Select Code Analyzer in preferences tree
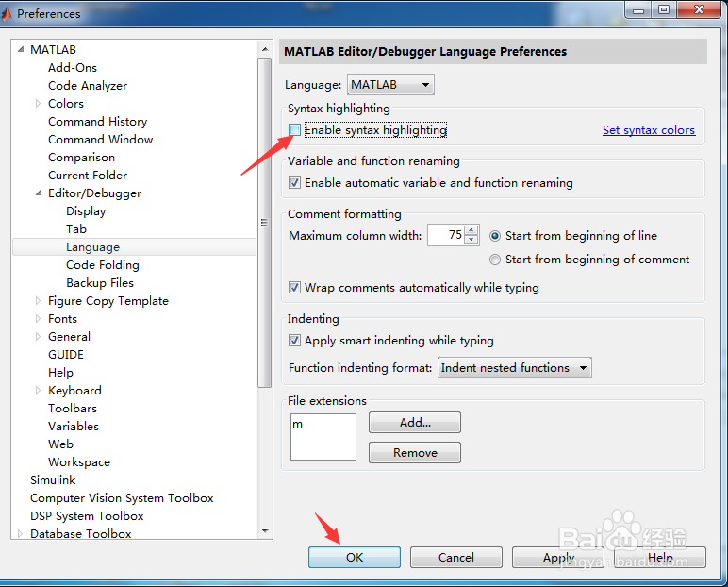 [x=88, y=86]
